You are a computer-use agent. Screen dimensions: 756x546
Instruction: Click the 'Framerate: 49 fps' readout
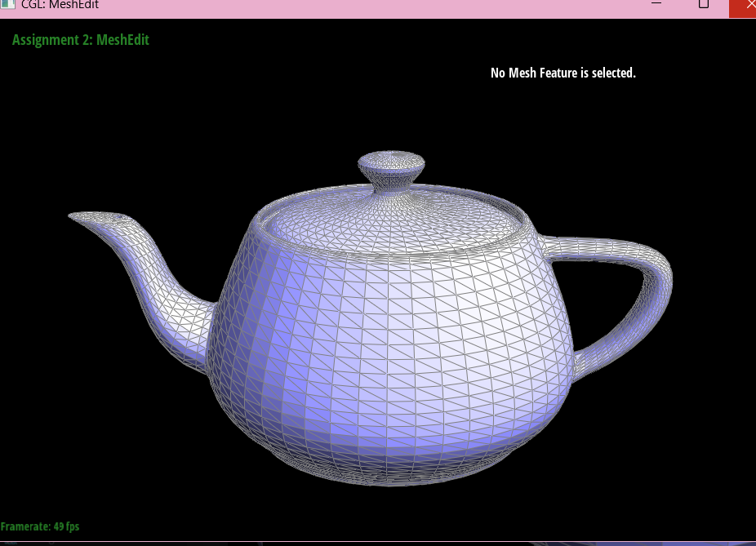(40, 526)
